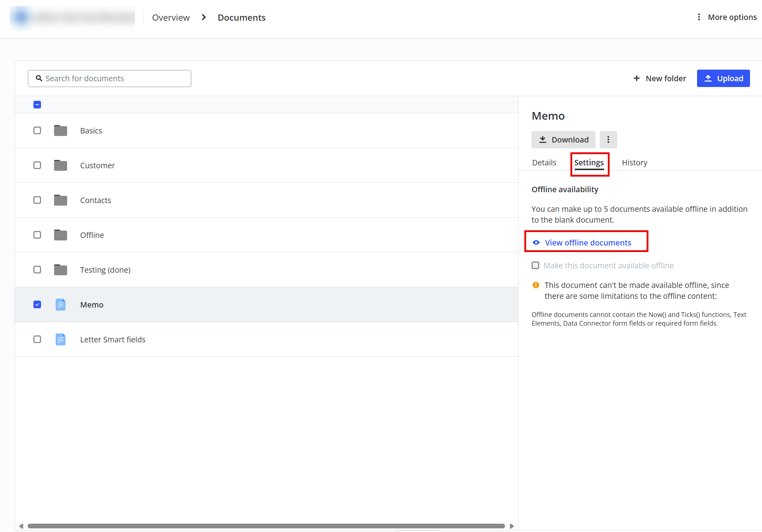This screenshot has width=762, height=532.
Task: Click the eye icon beside View offline documents
Action: [x=536, y=243]
